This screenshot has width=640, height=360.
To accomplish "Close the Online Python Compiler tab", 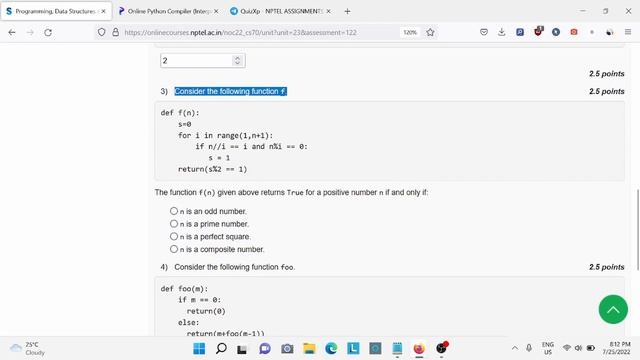I will coord(216,11).
